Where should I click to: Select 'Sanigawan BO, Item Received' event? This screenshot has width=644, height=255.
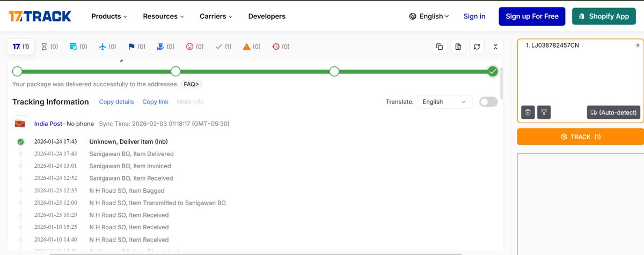(131, 178)
